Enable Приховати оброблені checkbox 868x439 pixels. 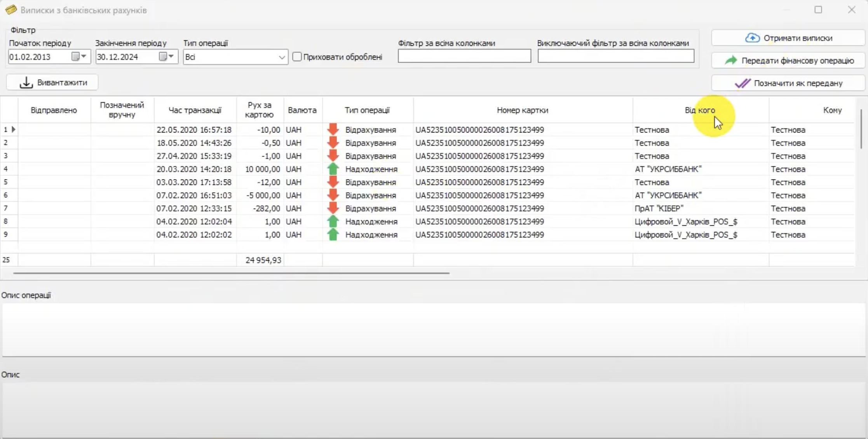coord(297,57)
